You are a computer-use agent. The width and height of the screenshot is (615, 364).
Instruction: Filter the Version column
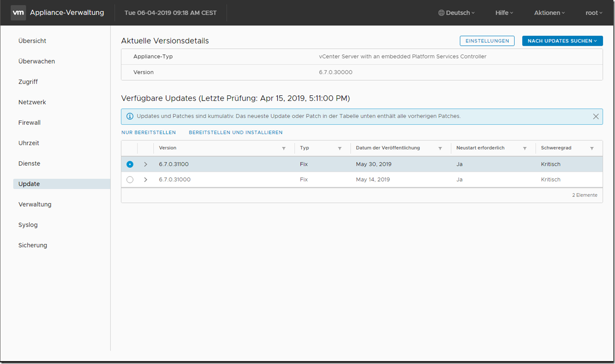(x=284, y=148)
